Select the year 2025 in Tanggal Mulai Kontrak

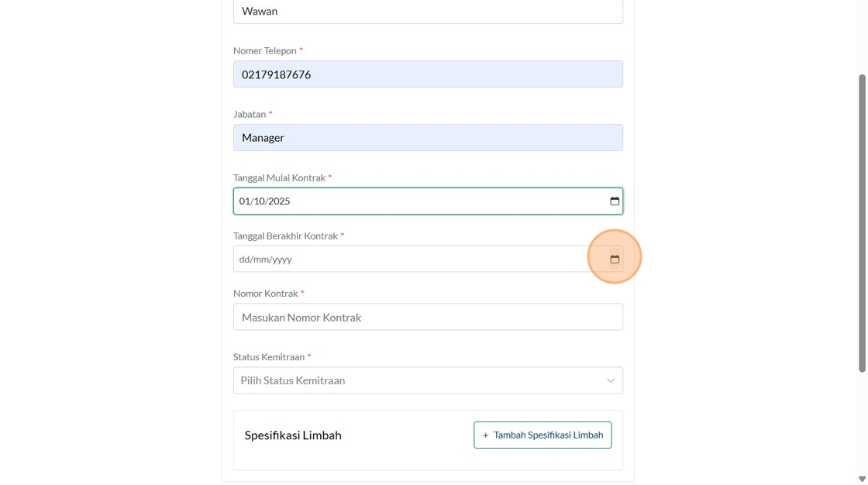tap(279, 201)
